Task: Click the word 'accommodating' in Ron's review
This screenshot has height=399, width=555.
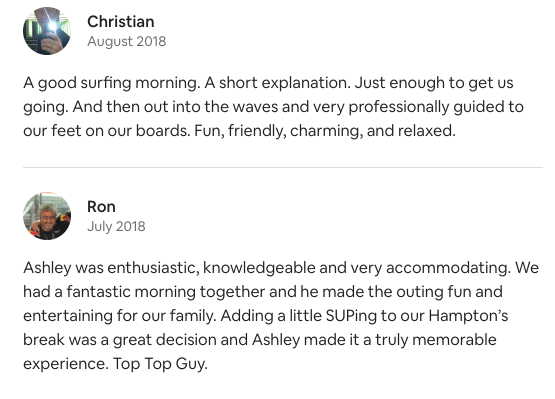Action: (448, 268)
